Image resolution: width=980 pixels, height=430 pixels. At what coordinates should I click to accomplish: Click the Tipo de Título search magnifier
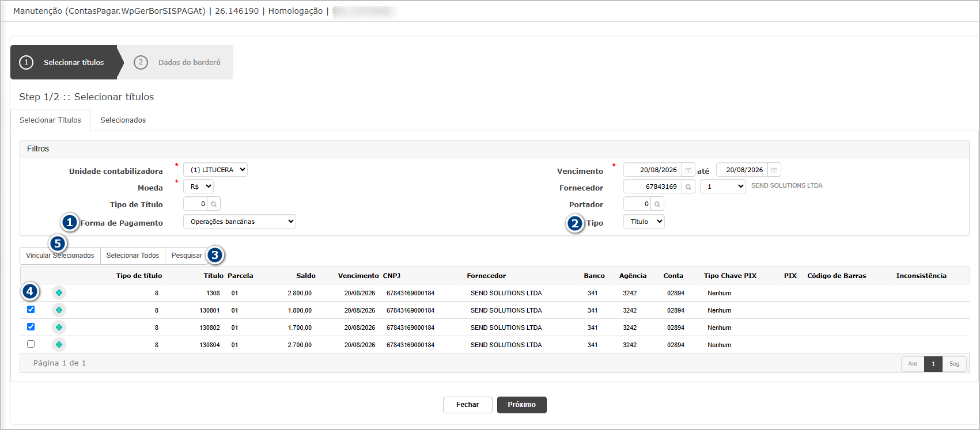coord(214,204)
